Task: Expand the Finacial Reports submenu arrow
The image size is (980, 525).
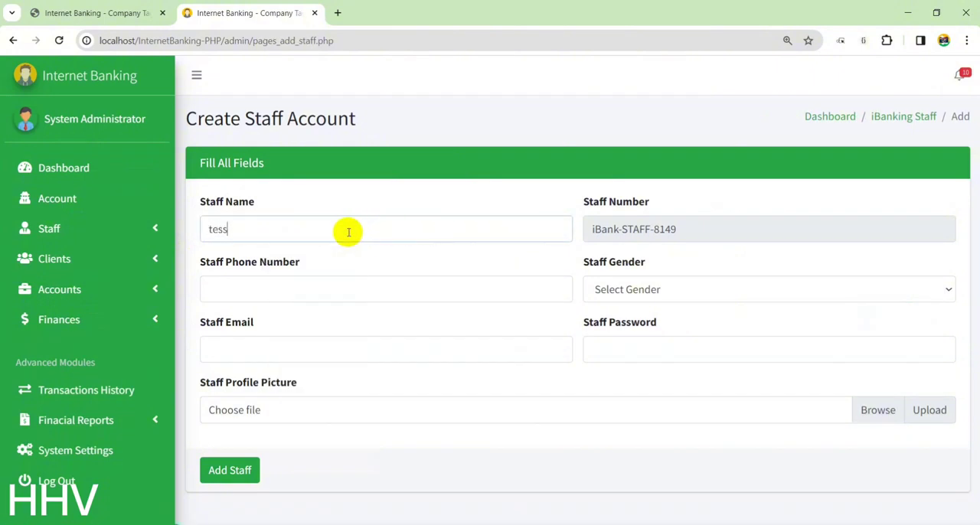Action: (x=155, y=419)
